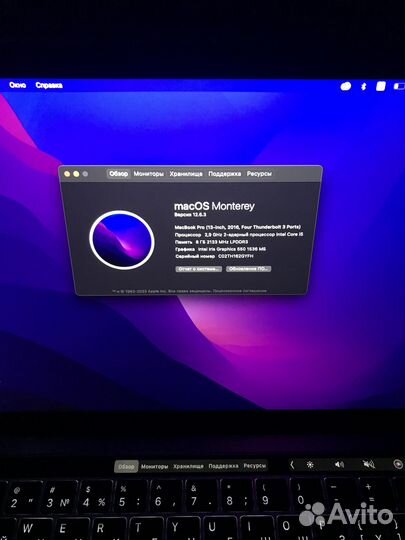Screen dimensions: 405x540
Task: Click the Процессор Intel Core i5 line
Action: pyautogui.click(x=239, y=235)
